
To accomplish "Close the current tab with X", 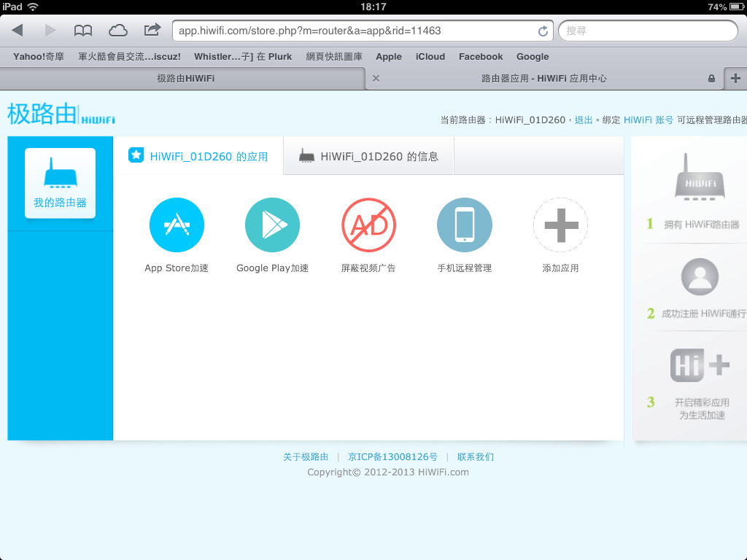I will coord(376,78).
